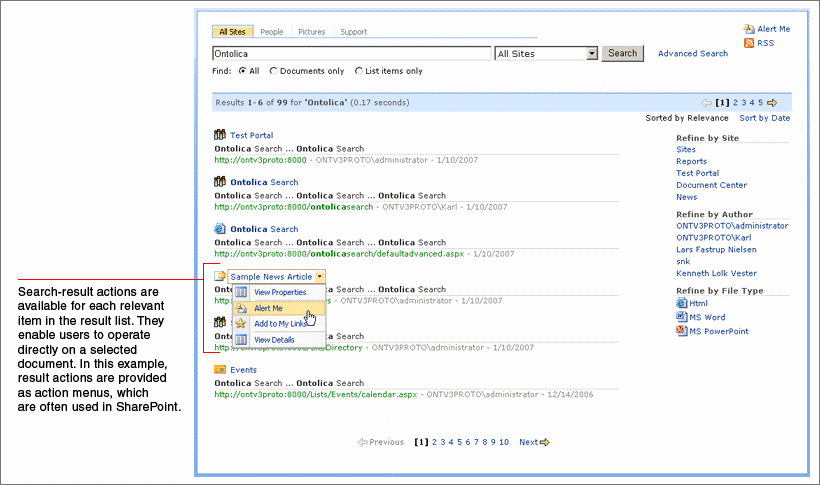This screenshot has width=820, height=485.
Task: Click the top pager previous arrow icon
Action: (x=707, y=103)
